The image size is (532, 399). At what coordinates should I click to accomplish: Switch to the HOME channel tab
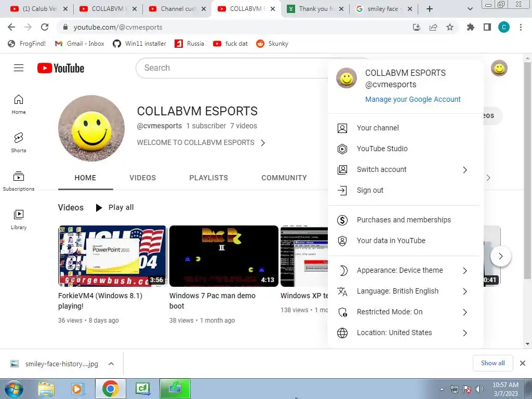click(86, 178)
